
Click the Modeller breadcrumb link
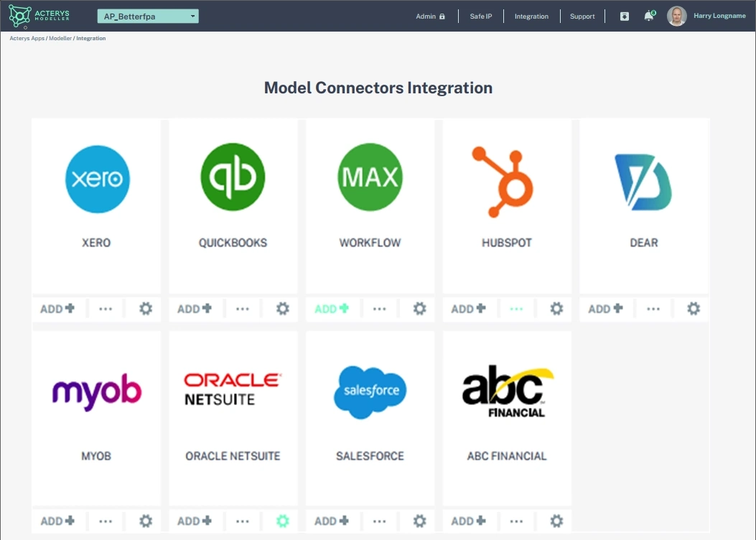click(x=60, y=38)
